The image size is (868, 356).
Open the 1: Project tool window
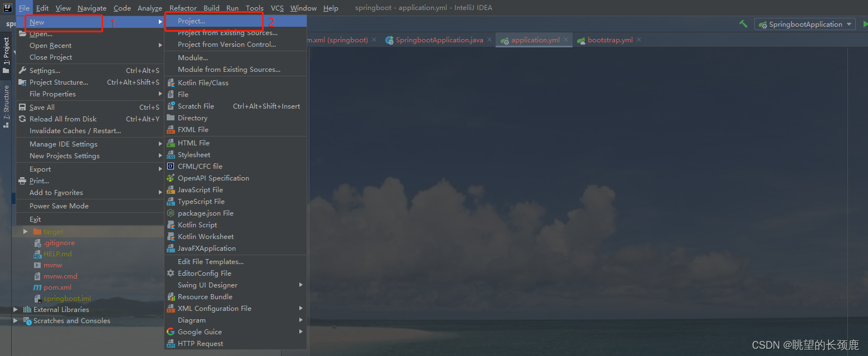[6, 55]
